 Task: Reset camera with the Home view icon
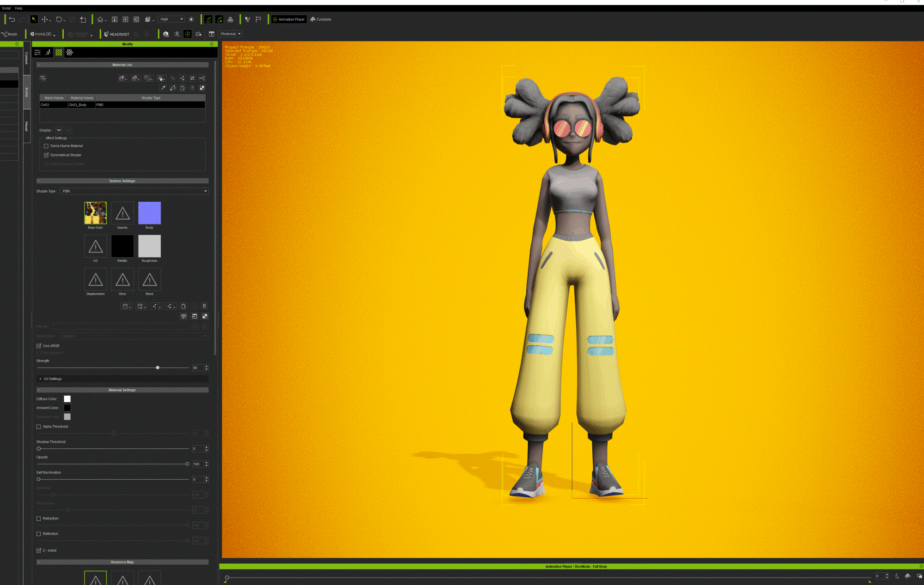[x=100, y=19]
